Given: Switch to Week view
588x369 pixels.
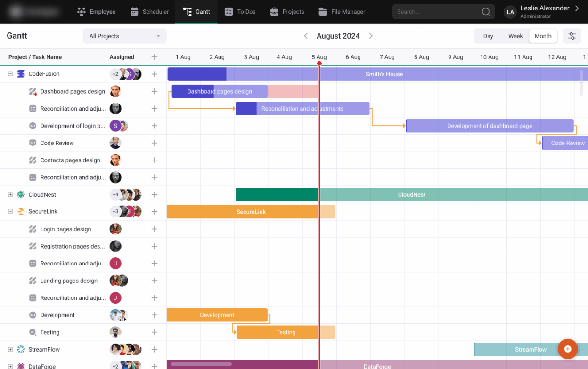Looking at the screenshot, I should point(515,36).
